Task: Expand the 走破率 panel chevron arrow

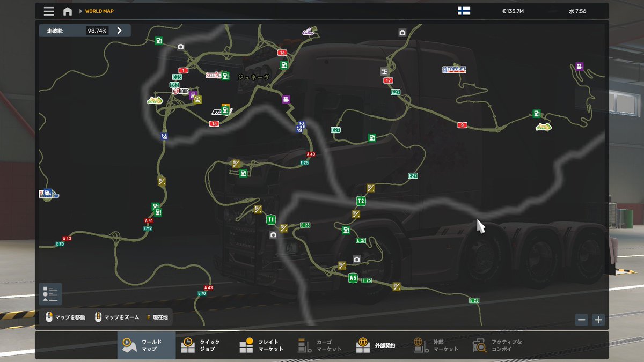Action: [119, 31]
